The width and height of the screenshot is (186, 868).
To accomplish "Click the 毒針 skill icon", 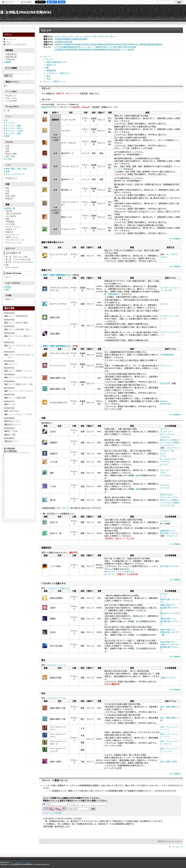I will (45, 473).
